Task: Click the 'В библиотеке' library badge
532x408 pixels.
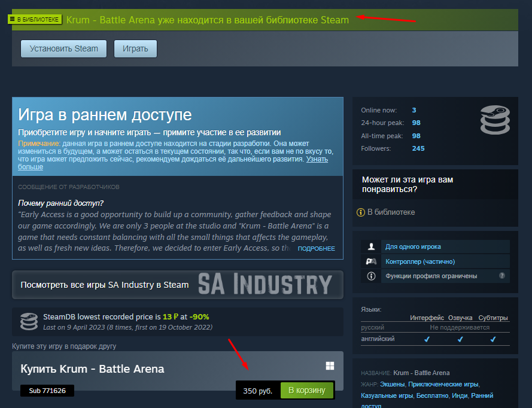Action: tap(35, 19)
